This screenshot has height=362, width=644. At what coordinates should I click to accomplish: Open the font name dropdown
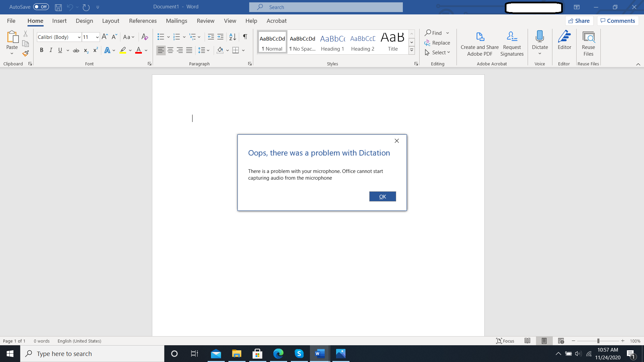(x=79, y=37)
